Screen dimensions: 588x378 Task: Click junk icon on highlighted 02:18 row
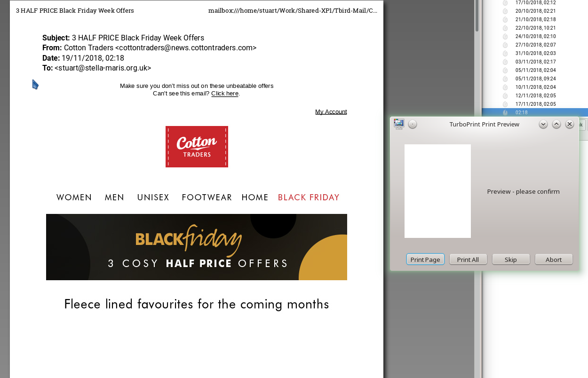(505, 112)
